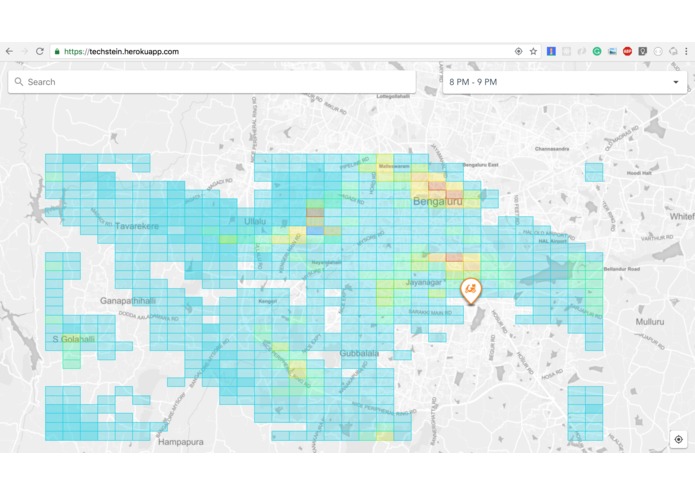Click the blue heatmap cell east of Ullalu
The image size is (695, 494).
point(315,230)
